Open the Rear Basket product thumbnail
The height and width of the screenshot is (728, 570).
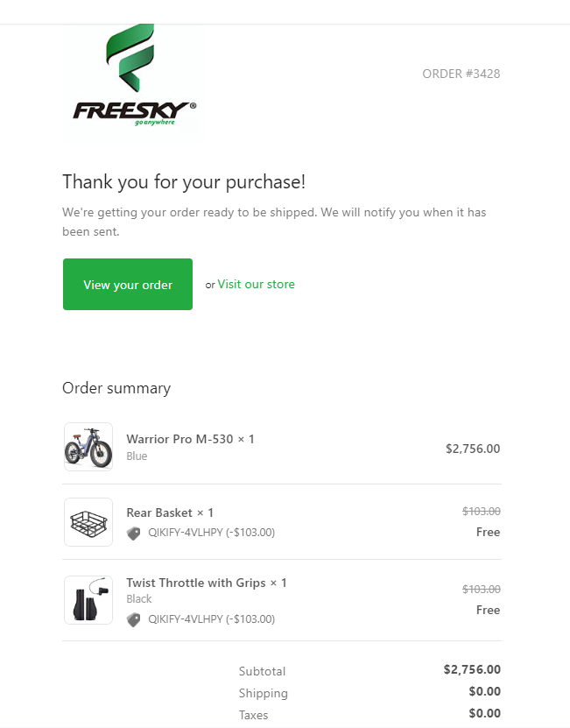coord(88,522)
